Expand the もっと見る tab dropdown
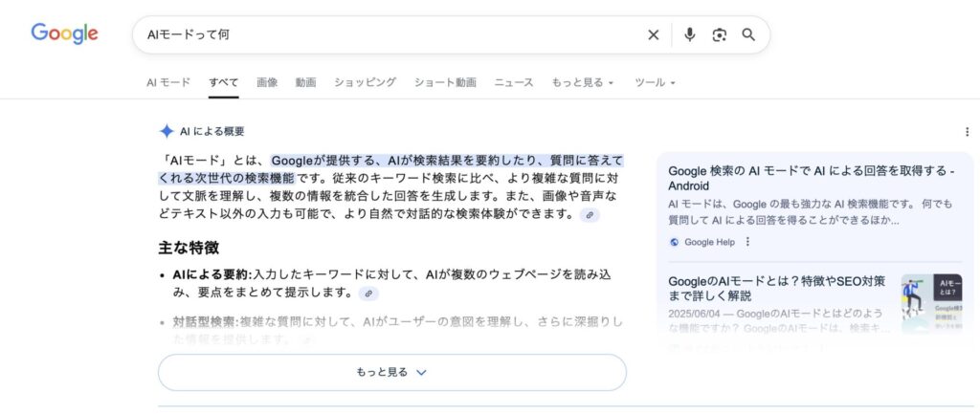The height and width of the screenshot is (414, 980). [583, 83]
